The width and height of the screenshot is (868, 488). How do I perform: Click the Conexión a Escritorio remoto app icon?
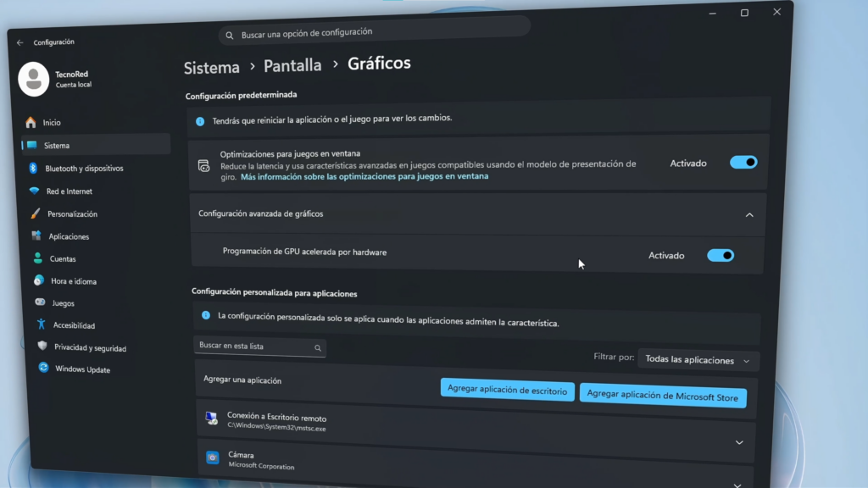point(211,419)
